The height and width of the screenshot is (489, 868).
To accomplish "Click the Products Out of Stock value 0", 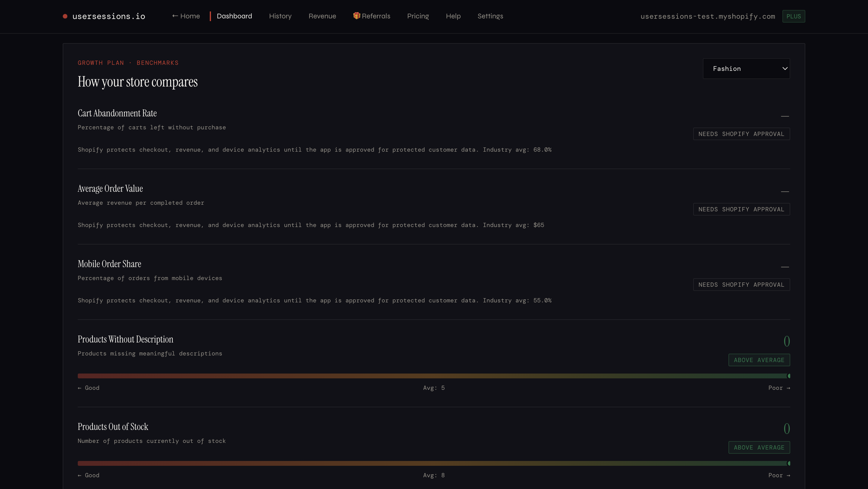I will click(786, 429).
